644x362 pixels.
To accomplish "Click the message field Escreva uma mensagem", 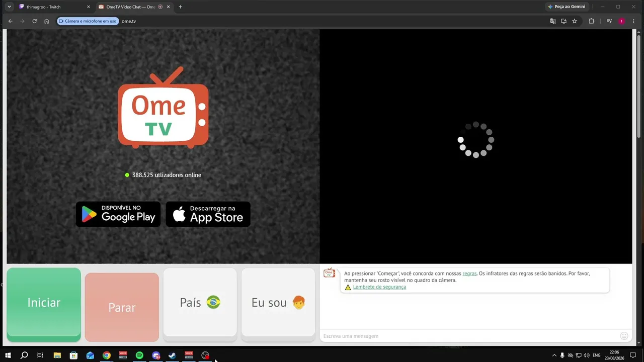I will click(x=468, y=336).
